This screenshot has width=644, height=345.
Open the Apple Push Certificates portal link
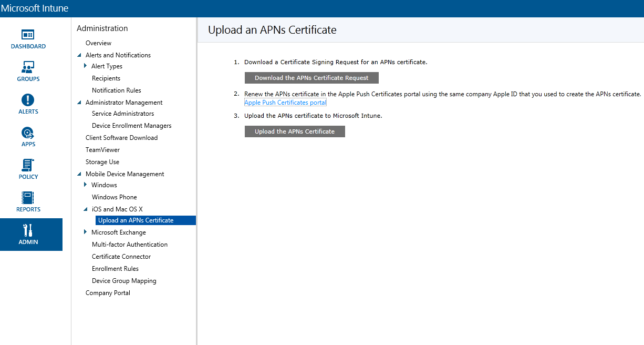coord(285,103)
